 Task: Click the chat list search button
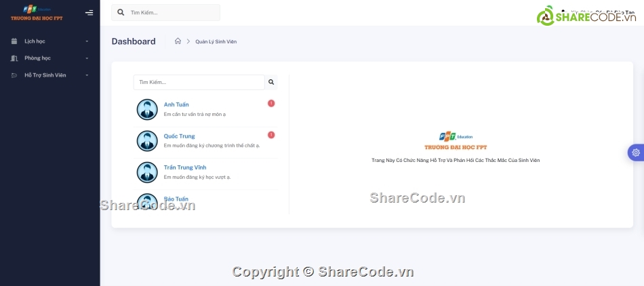[271, 82]
